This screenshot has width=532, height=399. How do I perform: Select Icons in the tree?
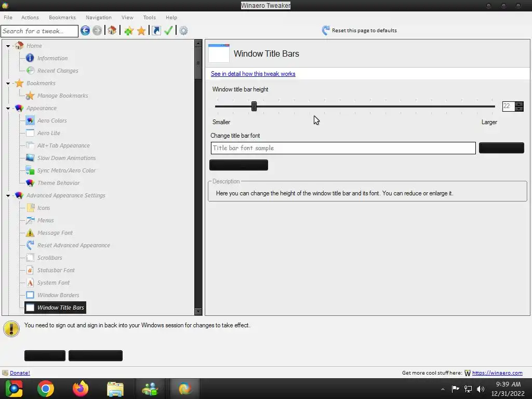tap(44, 208)
